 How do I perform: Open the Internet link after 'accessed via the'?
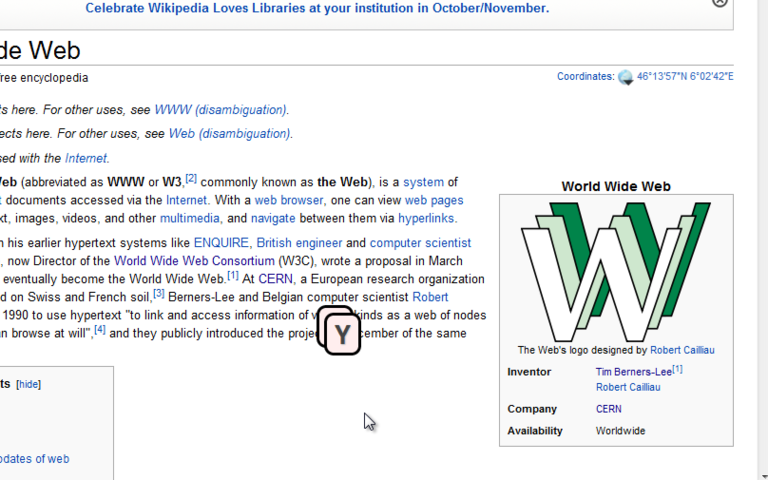pos(186,200)
